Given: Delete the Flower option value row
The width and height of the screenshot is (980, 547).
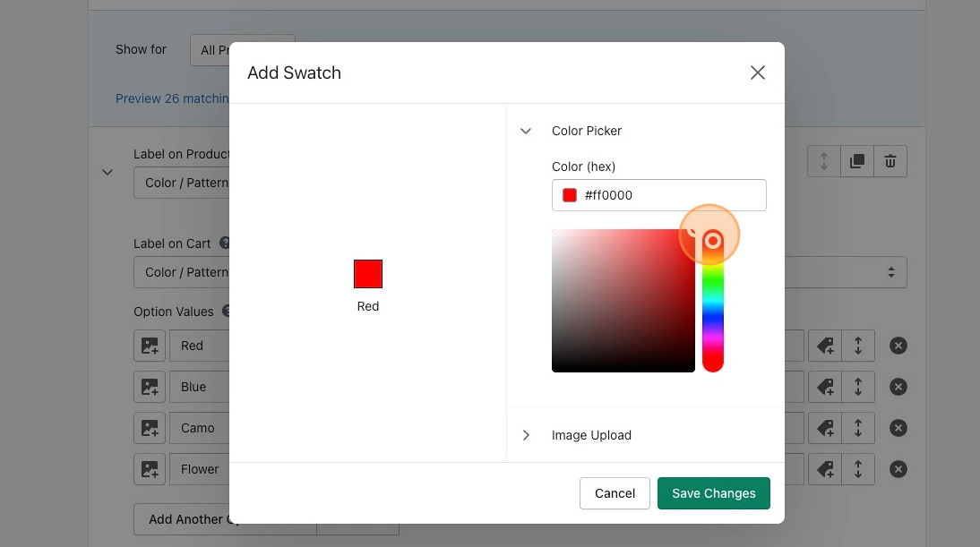Looking at the screenshot, I should 898,469.
